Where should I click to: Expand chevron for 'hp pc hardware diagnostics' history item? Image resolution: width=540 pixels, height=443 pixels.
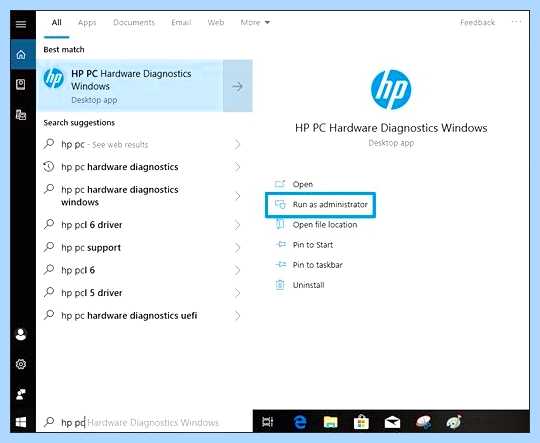click(237, 167)
